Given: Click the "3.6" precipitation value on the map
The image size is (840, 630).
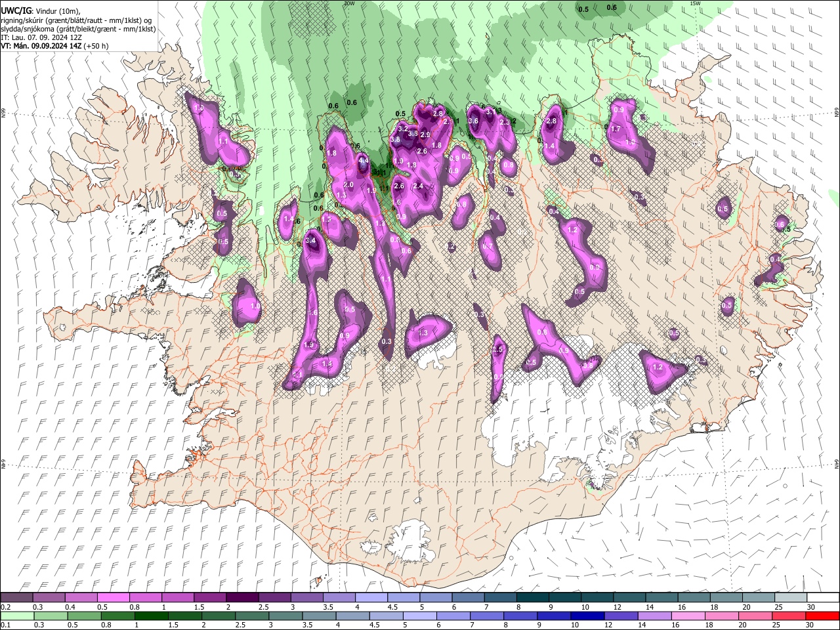Looking at the screenshot, I should click(x=473, y=121).
